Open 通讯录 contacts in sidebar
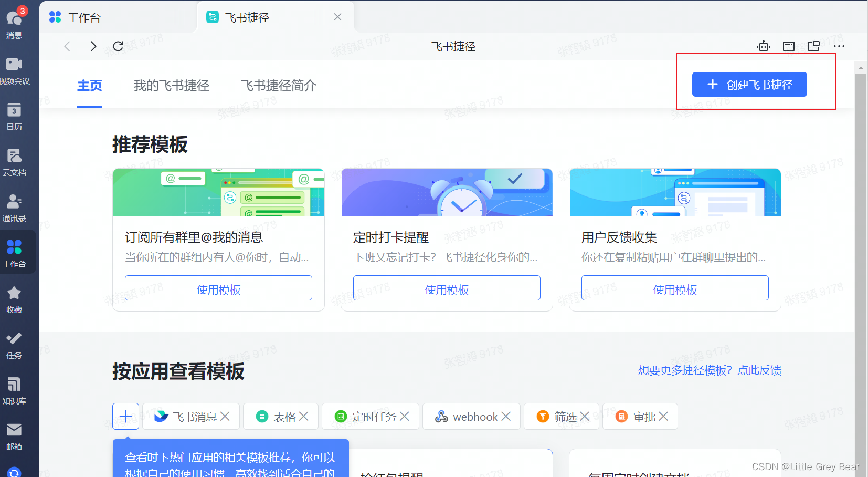Screen dimensions: 868x477 coord(14,208)
